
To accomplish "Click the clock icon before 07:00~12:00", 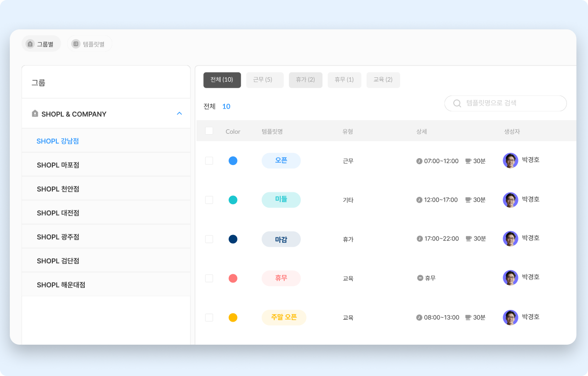I will coord(419,161).
